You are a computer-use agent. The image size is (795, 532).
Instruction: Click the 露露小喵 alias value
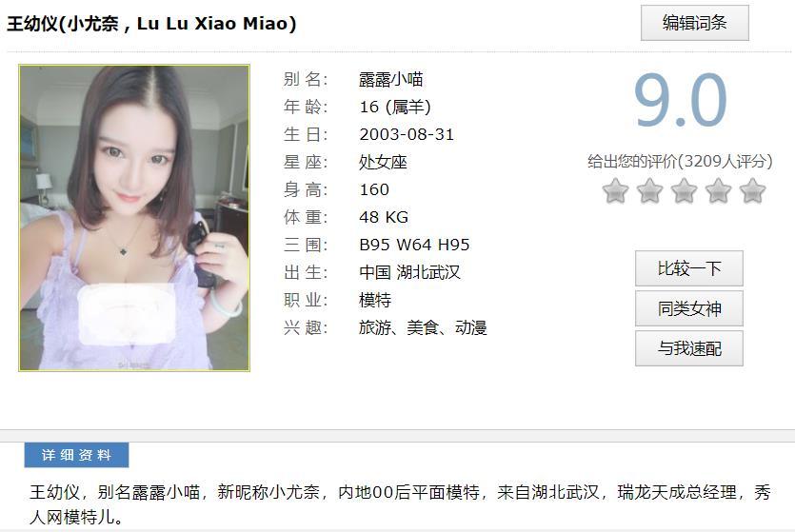pyautogui.click(x=391, y=80)
